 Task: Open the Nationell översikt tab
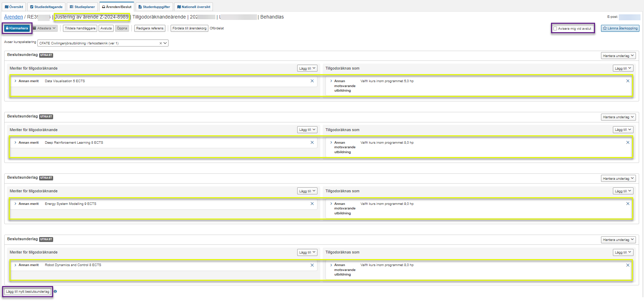click(194, 7)
